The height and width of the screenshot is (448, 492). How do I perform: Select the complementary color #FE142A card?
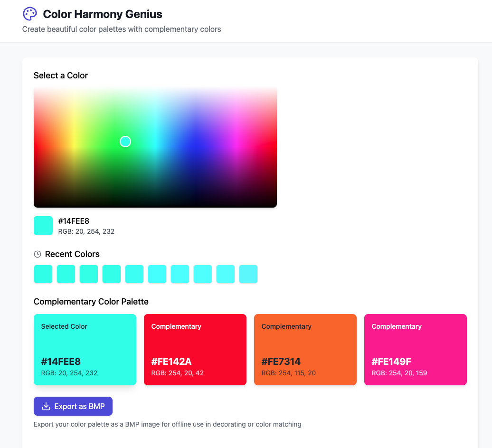[195, 349]
